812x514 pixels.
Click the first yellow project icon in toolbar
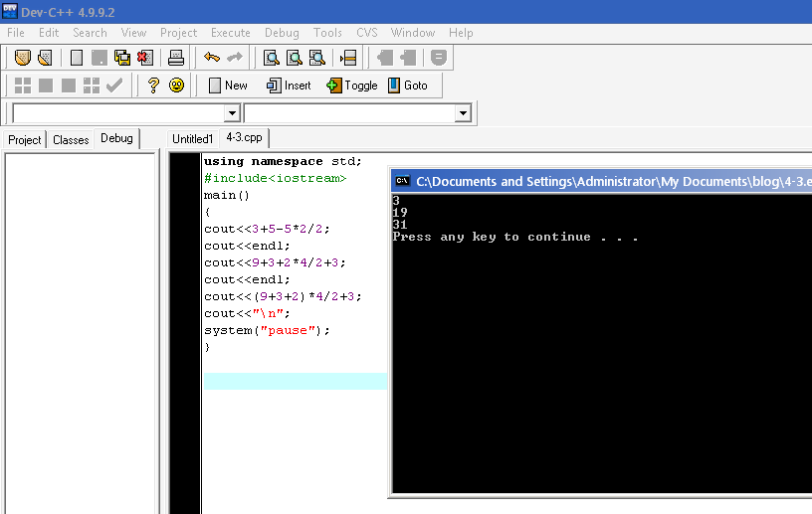pos(22,58)
